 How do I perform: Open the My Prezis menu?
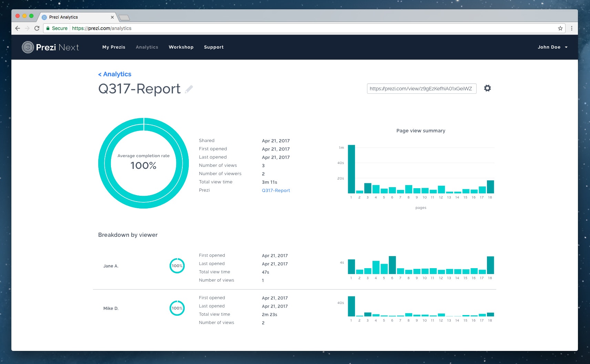pos(114,47)
